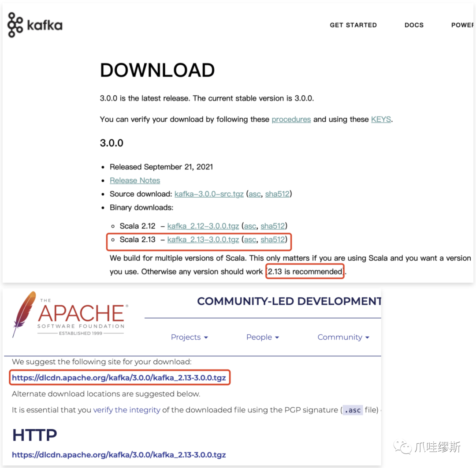
Task: Click the suggested dlcdn.apache.org download URL
Action: coord(119,378)
